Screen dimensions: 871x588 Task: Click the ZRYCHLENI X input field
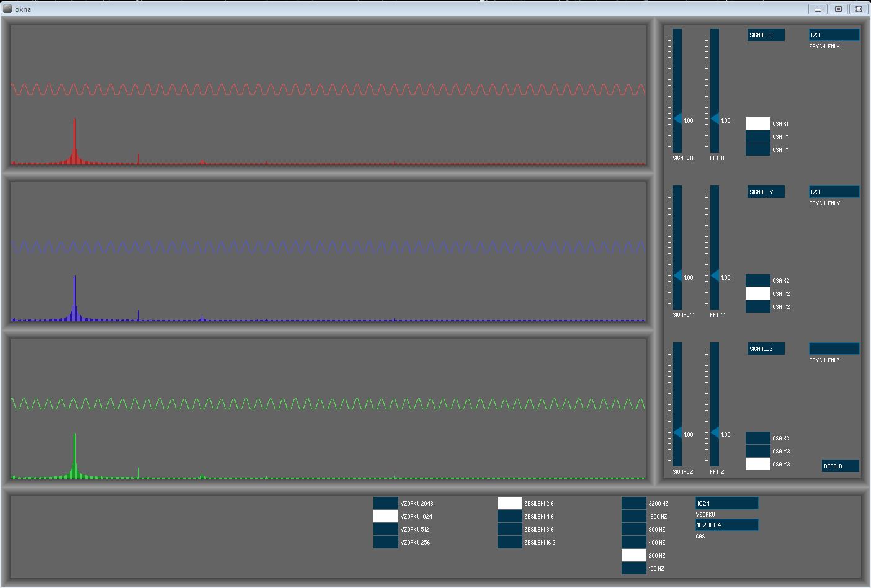(x=834, y=35)
